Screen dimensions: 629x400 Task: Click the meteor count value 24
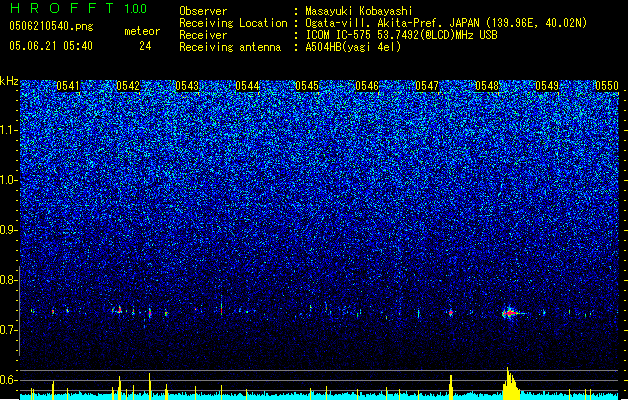tap(145, 46)
